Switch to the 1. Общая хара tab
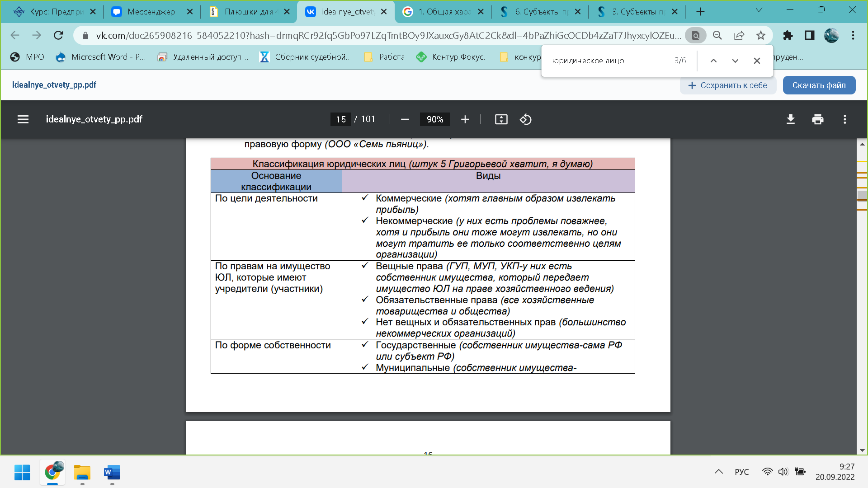This screenshot has width=868, height=488. click(443, 12)
